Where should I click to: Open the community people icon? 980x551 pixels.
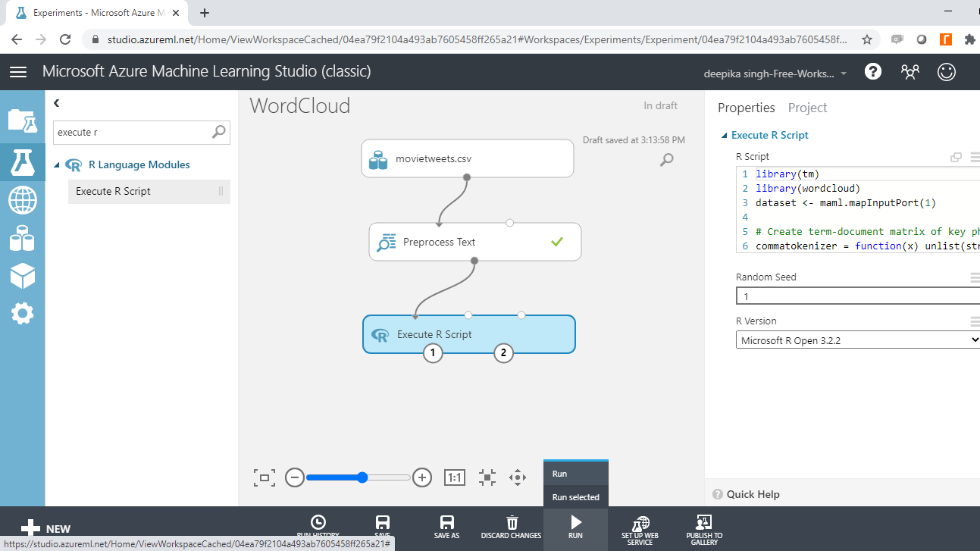(910, 71)
